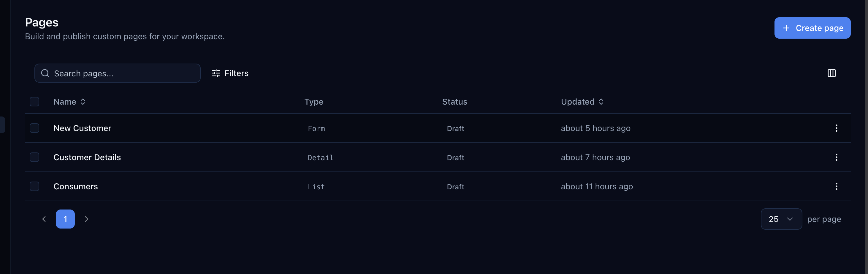Select page 1 in pagination
This screenshot has height=274, width=868.
[x=65, y=219]
